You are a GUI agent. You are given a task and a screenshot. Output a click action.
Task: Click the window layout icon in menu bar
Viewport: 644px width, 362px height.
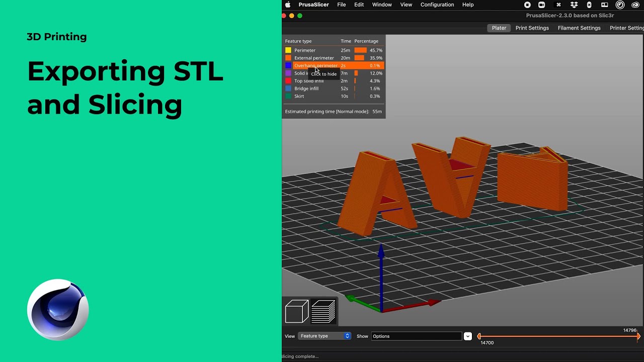(x=605, y=5)
